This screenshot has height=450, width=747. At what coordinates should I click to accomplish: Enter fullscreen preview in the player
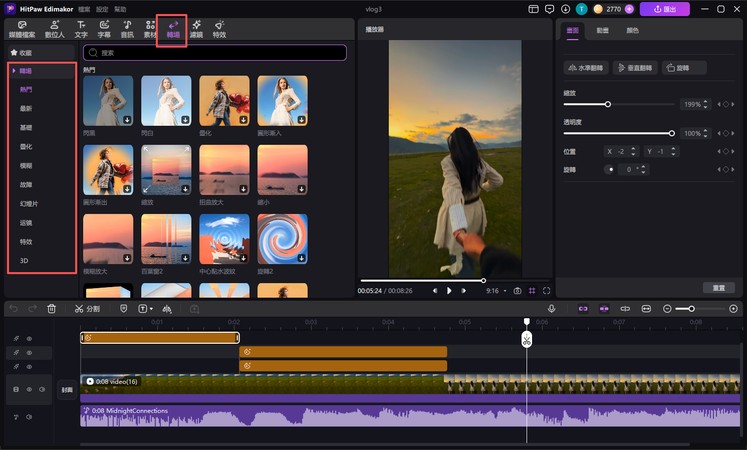click(547, 291)
